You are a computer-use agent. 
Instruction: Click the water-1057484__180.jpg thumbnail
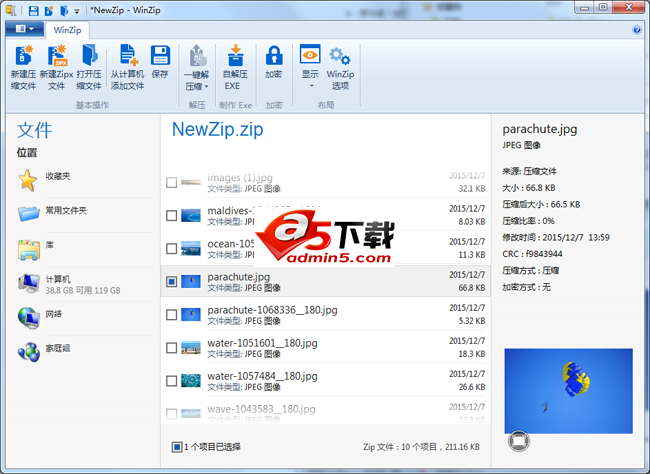click(x=191, y=381)
